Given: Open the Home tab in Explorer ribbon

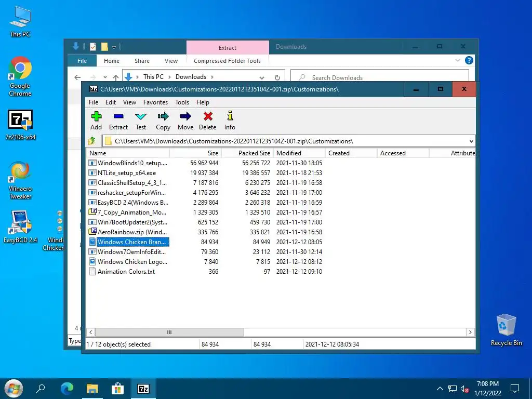Looking at the screenshot, I should point(112,61).
